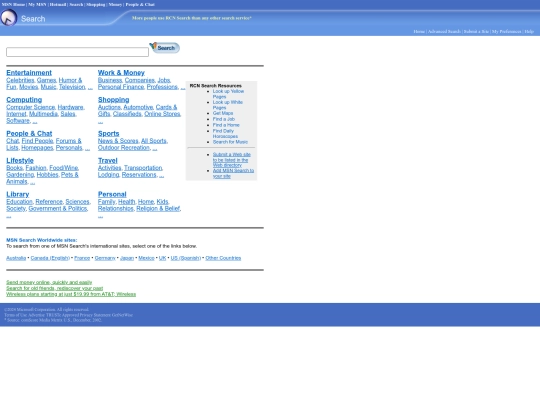Click Computer Science under Computing

[31, 107]
